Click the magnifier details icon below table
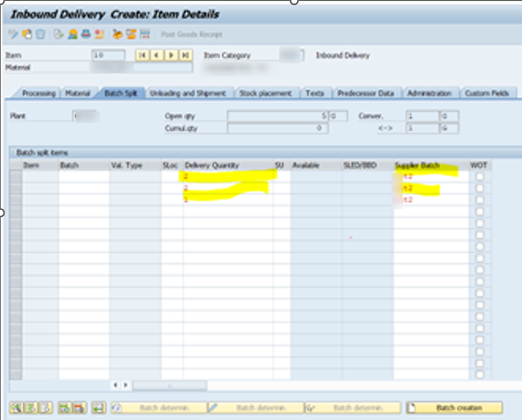This screenshot has width=522, height=420. coord(16,407)
